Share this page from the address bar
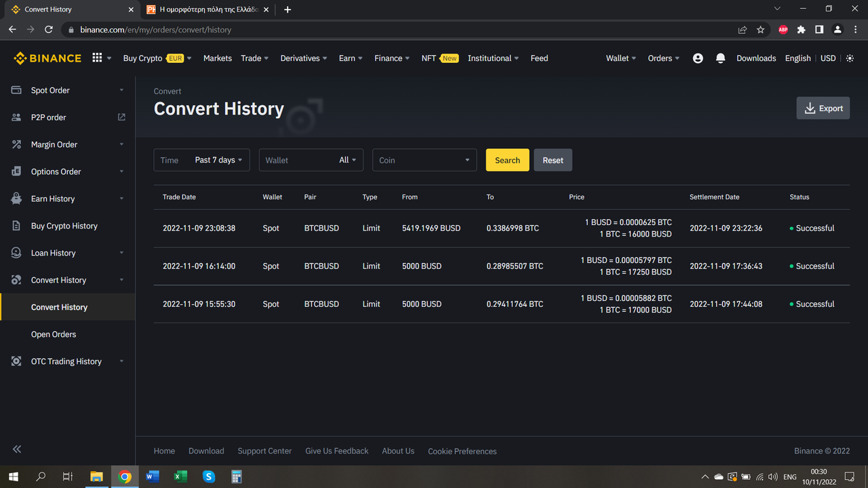The image size is (868, 488). pyautogui.click(x=743, y=30)
